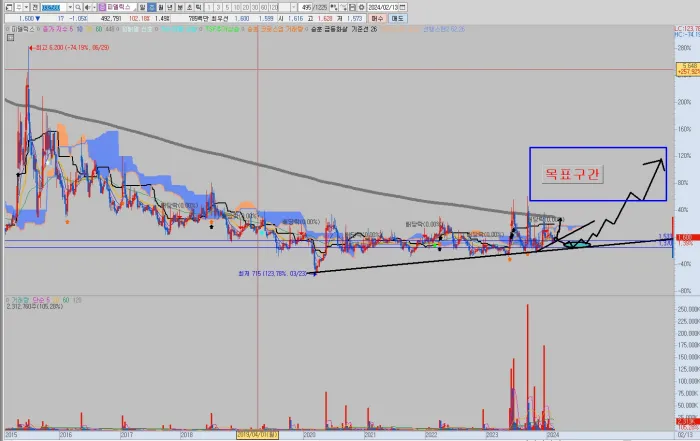Viewport: 700px width, 441px height.
Task: Choose the 1 interval button
Action: tap(209, 7)
